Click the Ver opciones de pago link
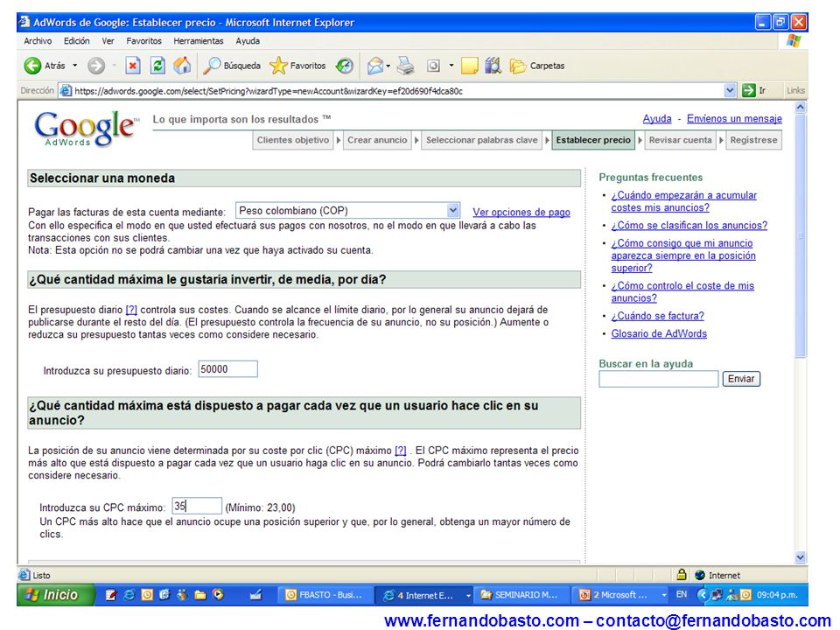The image size is (840, 630). coord(521,212)
